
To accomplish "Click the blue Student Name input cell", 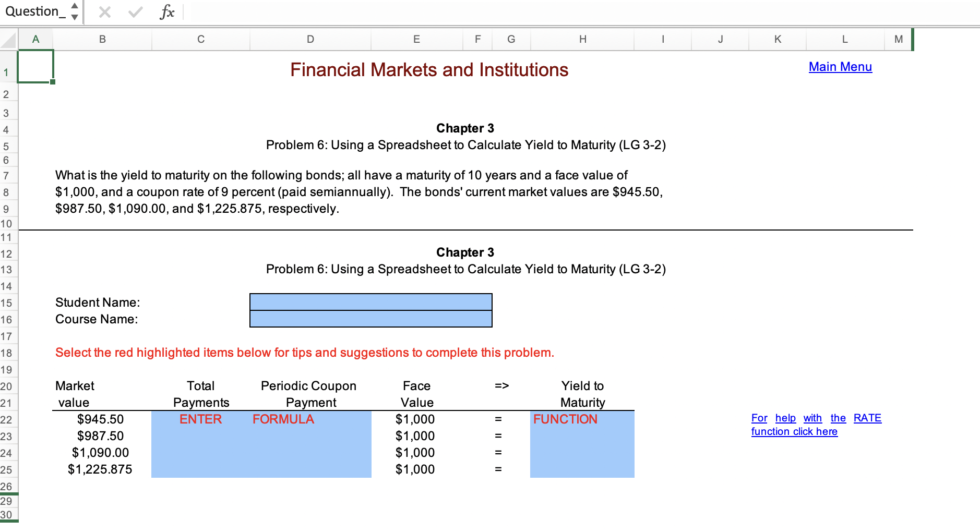I will (371, 301).
